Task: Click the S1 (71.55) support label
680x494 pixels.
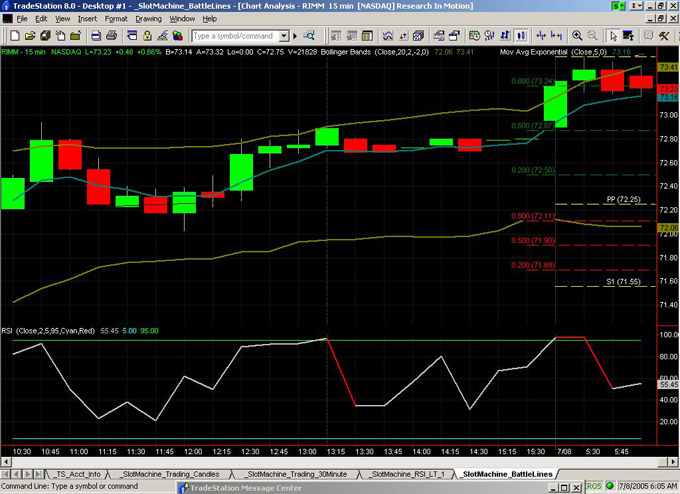Action: (623, 282)
